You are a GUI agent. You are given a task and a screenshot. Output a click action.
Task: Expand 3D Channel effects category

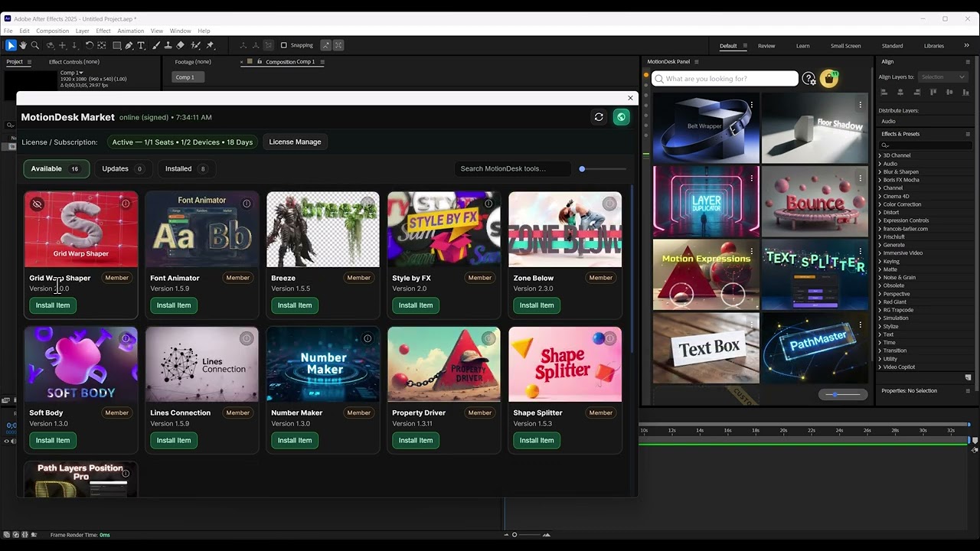880,155
